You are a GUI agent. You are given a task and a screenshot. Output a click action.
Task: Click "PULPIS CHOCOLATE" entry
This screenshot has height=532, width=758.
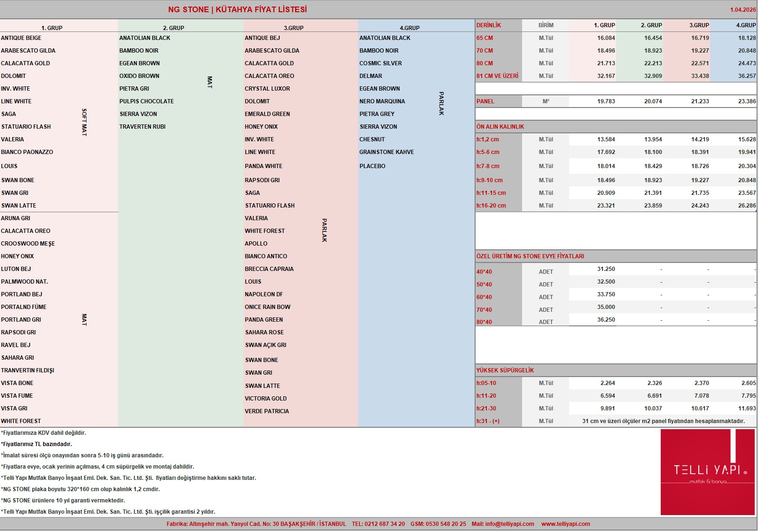[147, 101]
